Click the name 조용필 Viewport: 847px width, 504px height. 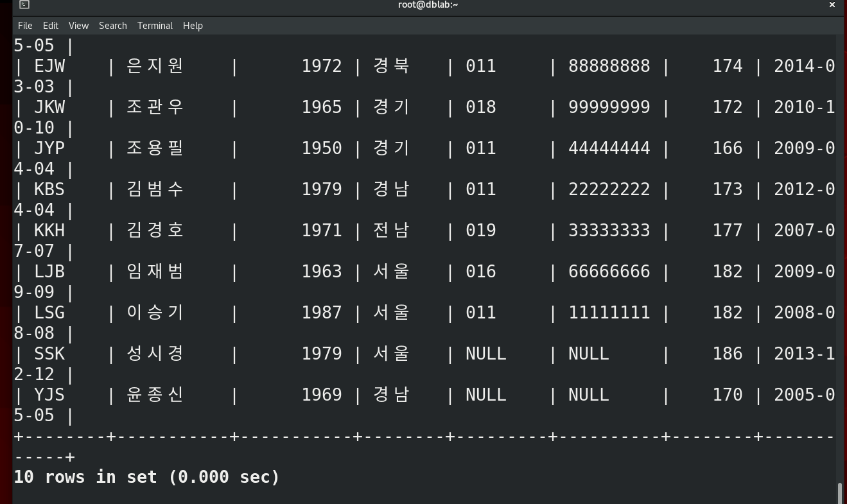[x=155, y=148]
